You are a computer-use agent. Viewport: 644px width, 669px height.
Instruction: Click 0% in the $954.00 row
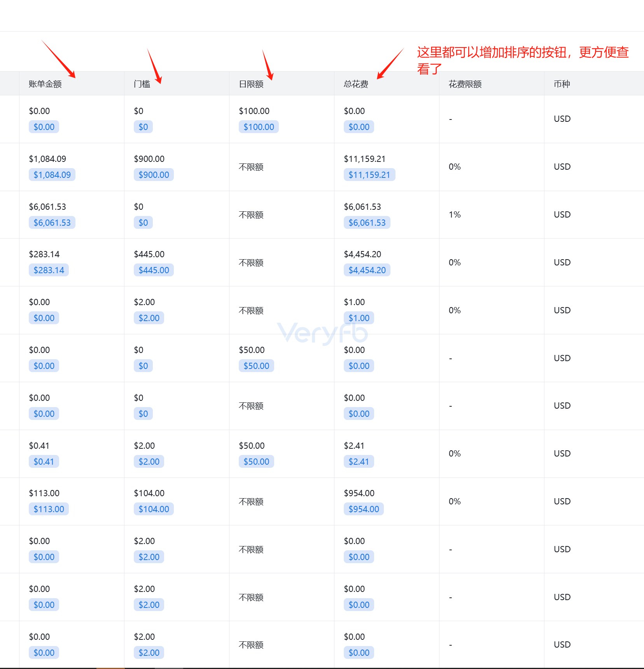click(x=455, y=501)
